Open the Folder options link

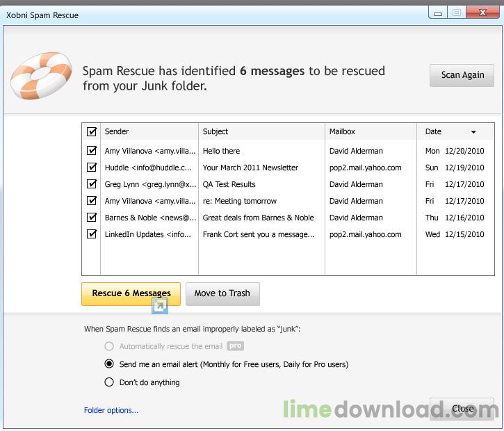(111, 410)
